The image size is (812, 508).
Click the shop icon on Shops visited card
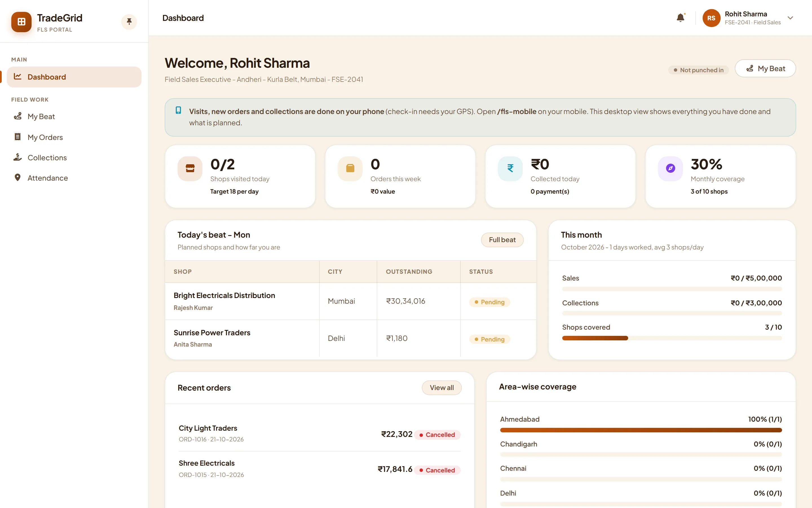[190, 169]
